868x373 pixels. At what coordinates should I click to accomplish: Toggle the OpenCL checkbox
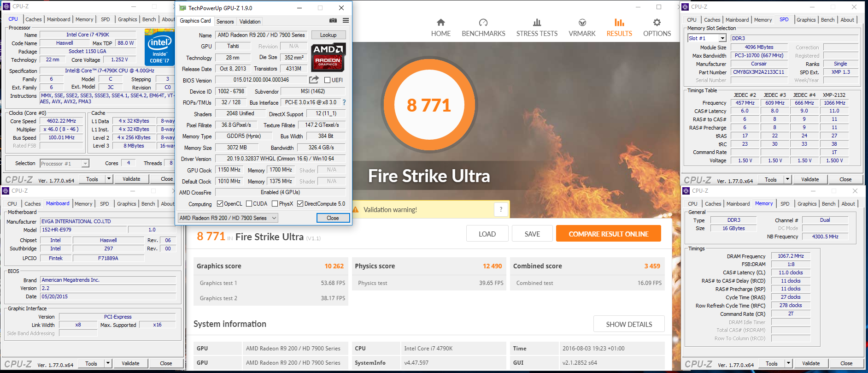[220, 204]
